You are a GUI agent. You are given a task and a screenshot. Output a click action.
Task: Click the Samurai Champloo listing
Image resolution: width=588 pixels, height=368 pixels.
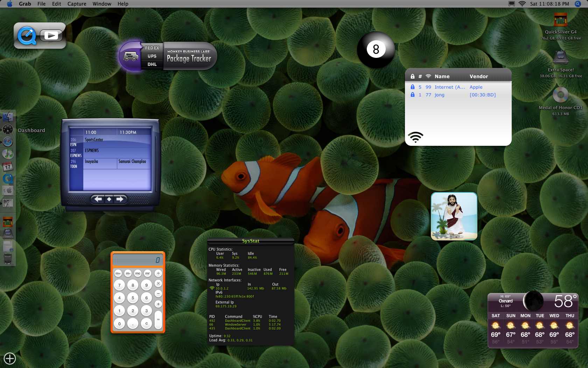134,163
